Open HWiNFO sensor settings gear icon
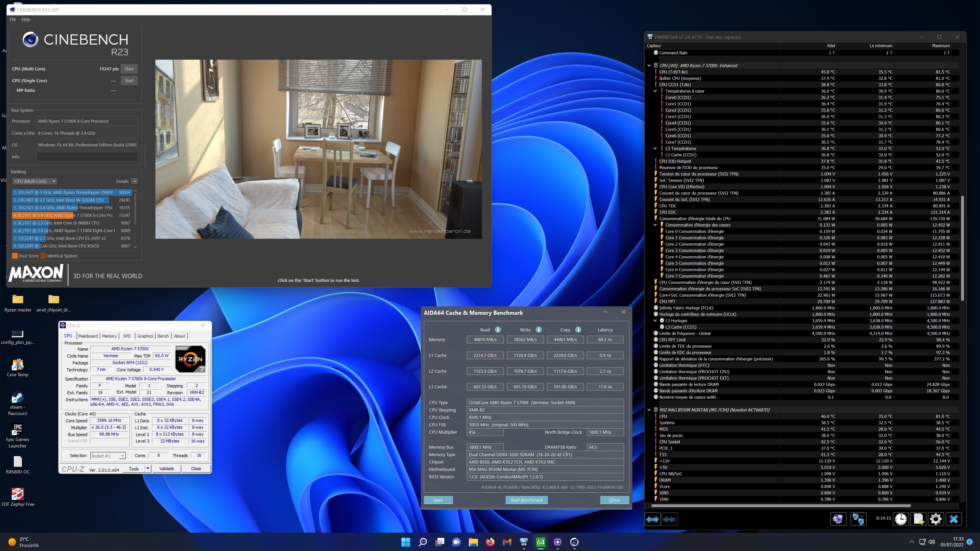This screenshot has width=980, height=551. (936, 519)
